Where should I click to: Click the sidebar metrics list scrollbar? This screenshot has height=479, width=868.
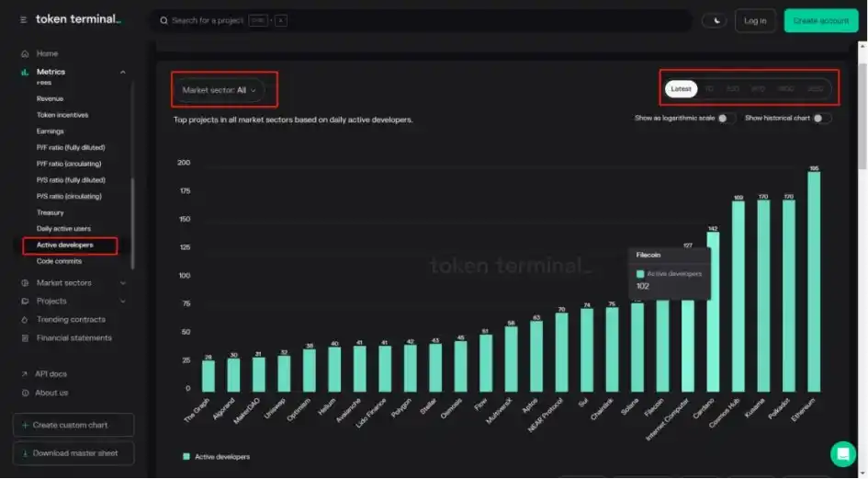(x=132, y=222)
